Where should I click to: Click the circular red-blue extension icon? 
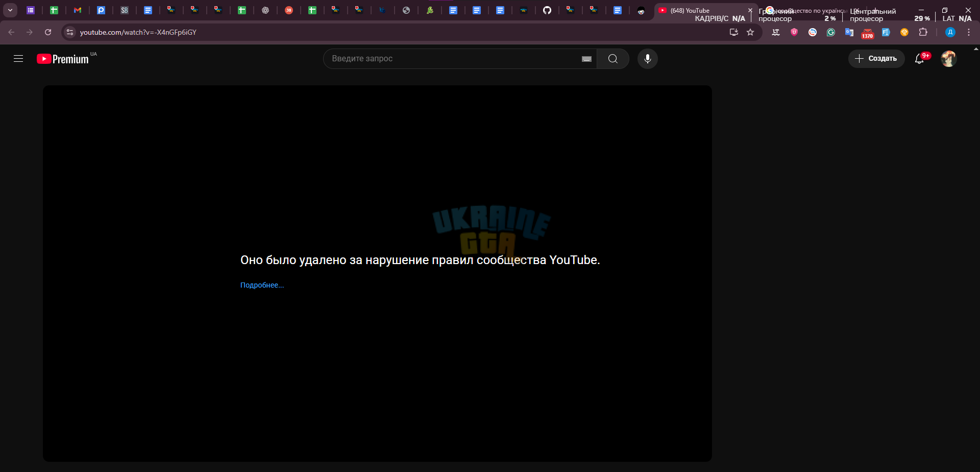tap(813, 32)
